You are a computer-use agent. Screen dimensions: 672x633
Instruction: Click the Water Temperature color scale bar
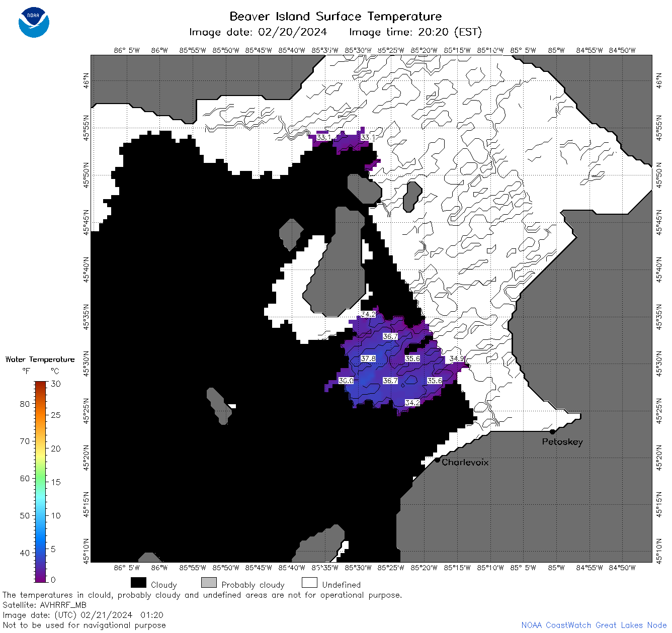click(41, 482)
